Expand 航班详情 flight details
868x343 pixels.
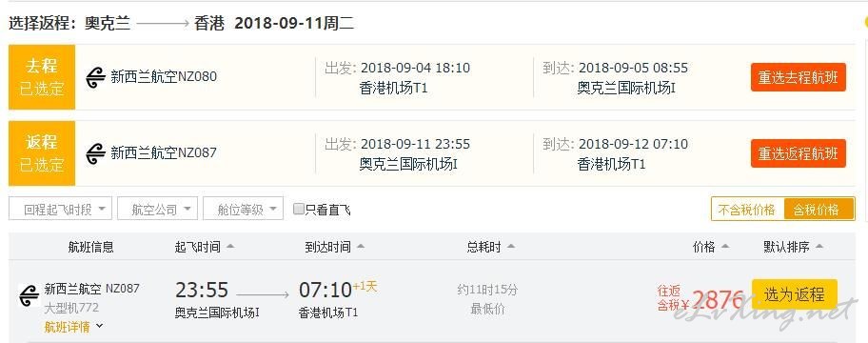point(73,327)
